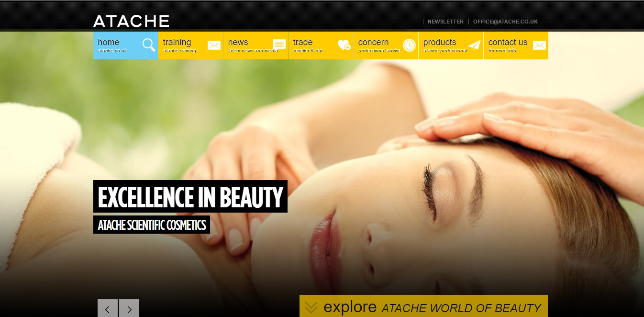Open the concern menu item
Viewport: 644px width, 317px height.
pos(386,45)
